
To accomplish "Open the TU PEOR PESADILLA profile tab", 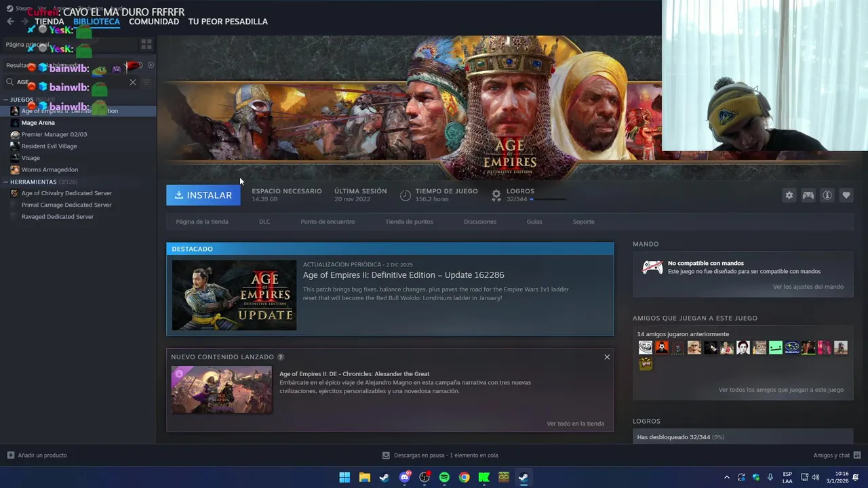I will (x=228, y=22).
